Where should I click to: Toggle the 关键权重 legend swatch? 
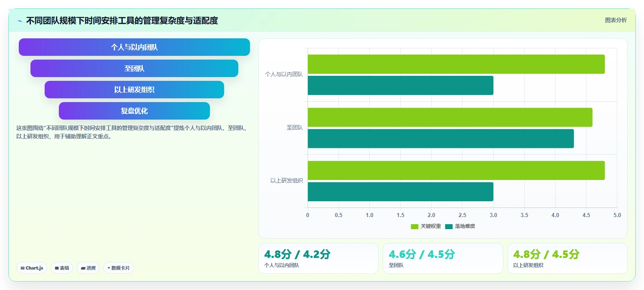(414, 227)
